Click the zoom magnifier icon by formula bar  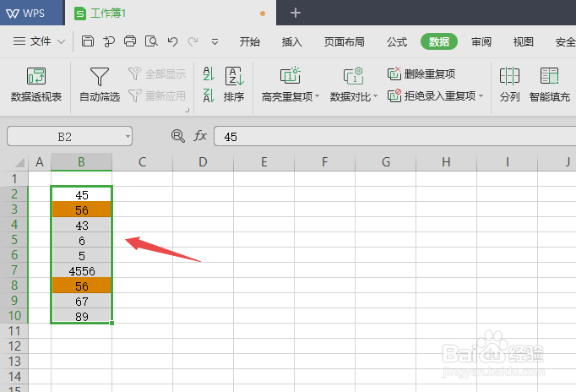pos(178,136)
